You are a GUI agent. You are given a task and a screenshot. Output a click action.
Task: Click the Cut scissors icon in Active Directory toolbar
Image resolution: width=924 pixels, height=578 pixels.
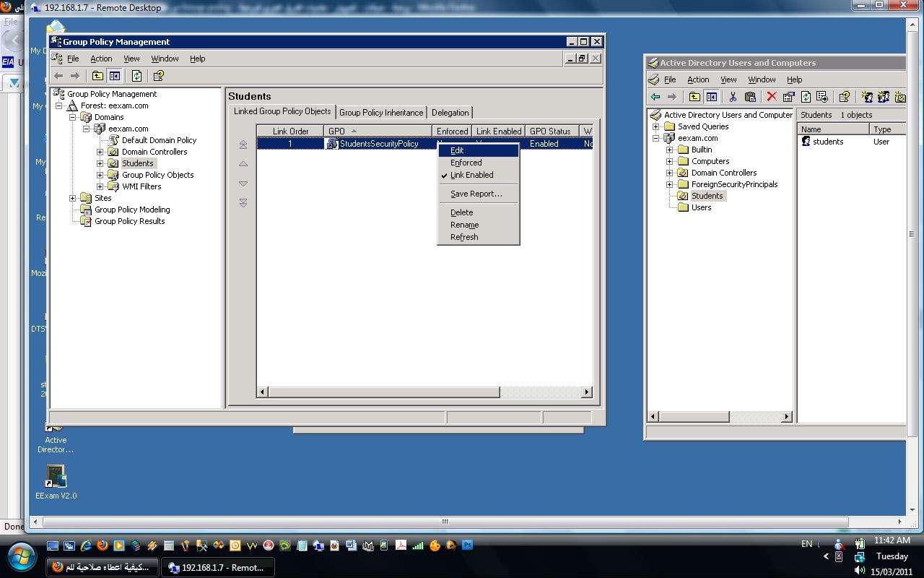coord(733,97)
